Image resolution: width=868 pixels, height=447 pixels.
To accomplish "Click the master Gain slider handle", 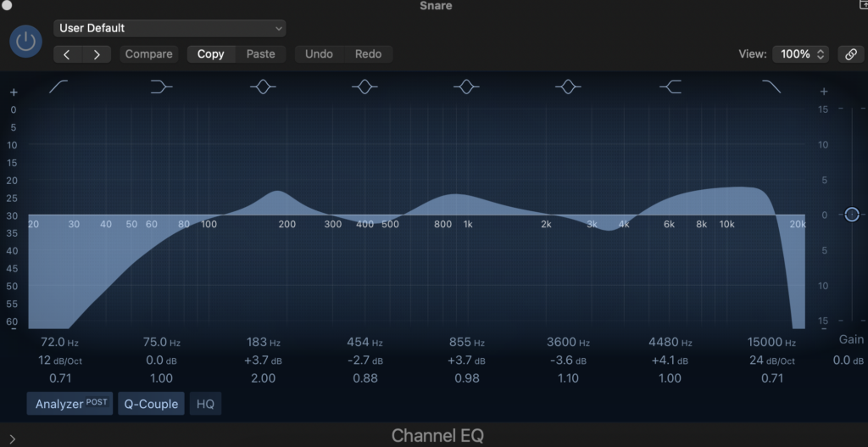I will click(x=851, y=215).
